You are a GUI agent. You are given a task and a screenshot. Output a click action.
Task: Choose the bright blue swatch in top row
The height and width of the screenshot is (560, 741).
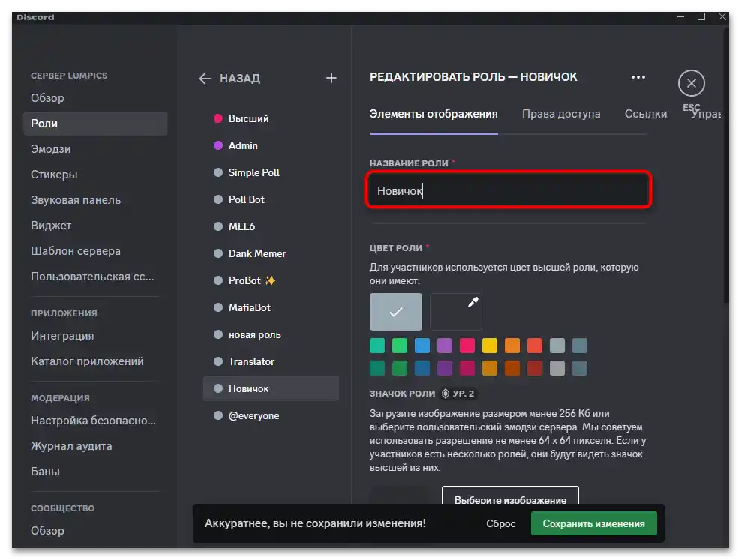coord(422,346)
